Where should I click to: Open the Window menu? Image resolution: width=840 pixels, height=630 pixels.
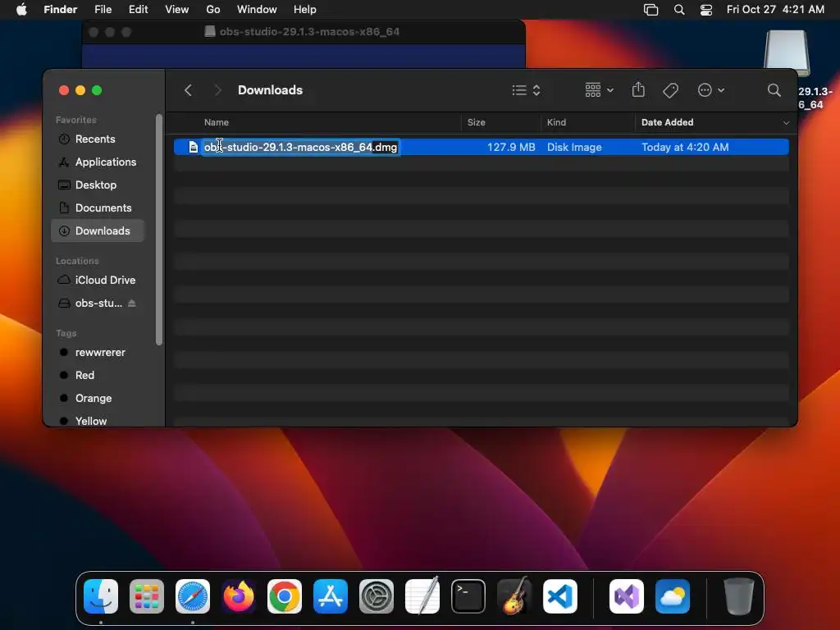point(257,10)
